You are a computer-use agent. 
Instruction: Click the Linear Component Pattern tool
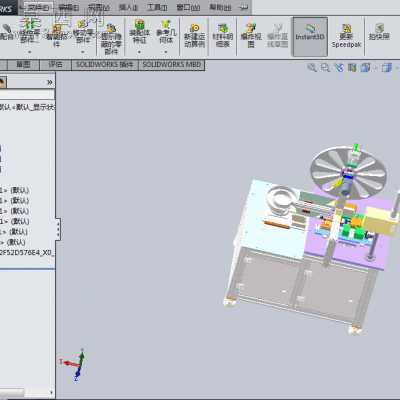point(29,31)
